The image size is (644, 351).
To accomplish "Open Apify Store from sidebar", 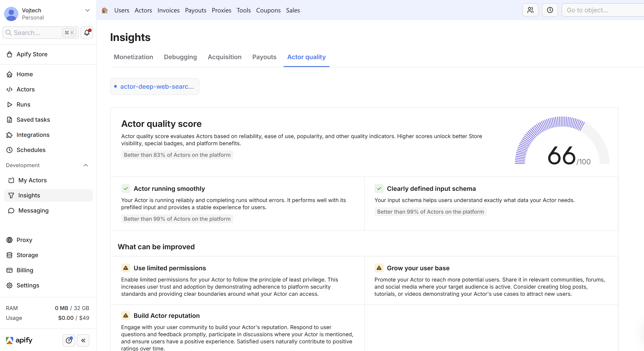I will (32, 54).
